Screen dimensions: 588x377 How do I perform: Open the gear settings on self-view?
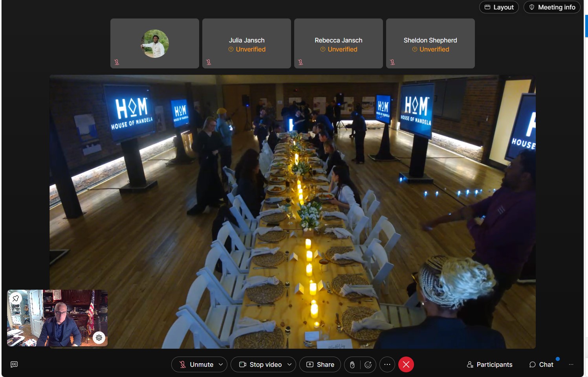(x=99, y=338)
